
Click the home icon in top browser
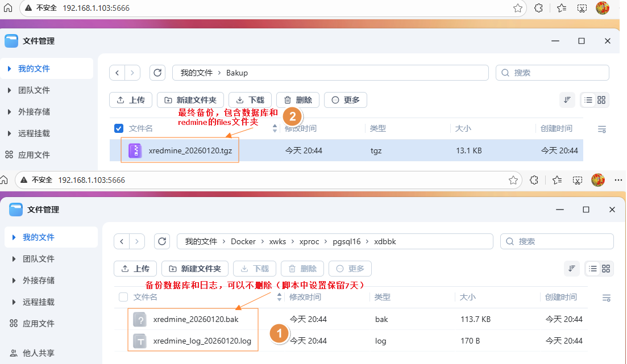(8, 7)
